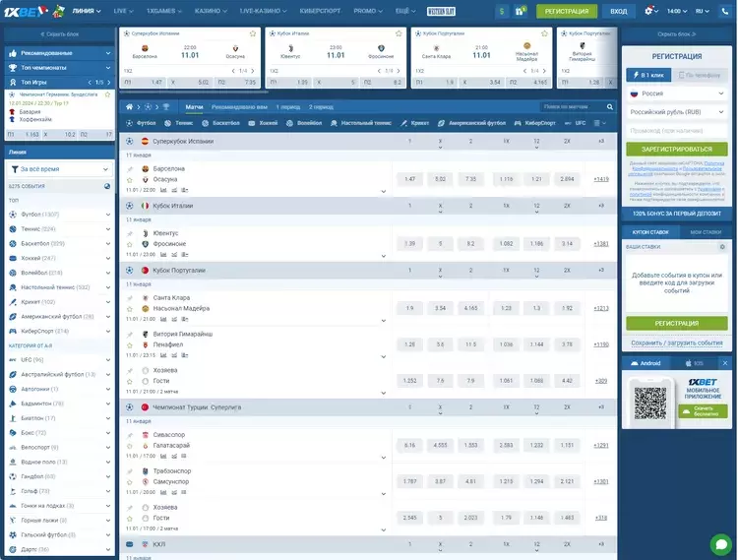This screenshot has height=560, width=738.
Task: Click the 1XBET logo
Action: point(26,11)
